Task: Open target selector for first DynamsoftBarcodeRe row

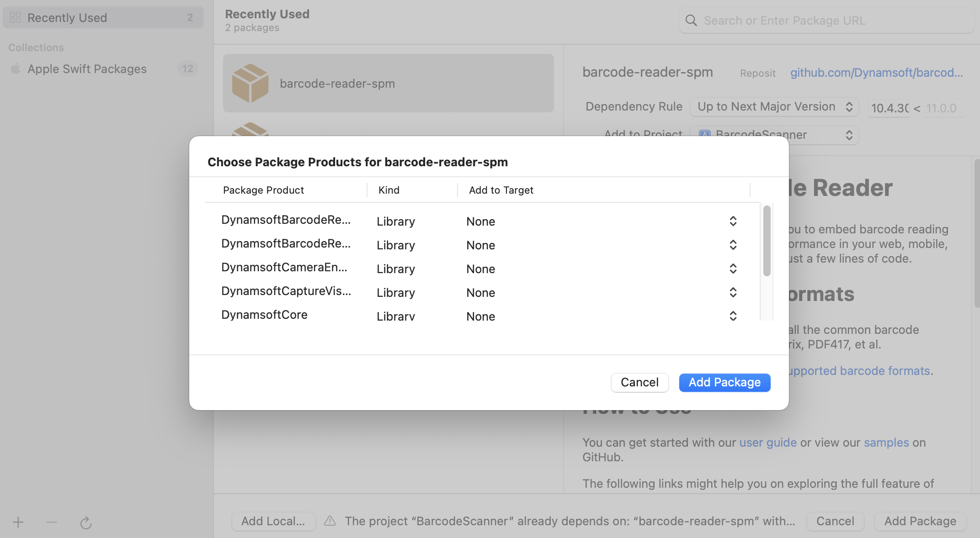Action: (x=733, y=221)
